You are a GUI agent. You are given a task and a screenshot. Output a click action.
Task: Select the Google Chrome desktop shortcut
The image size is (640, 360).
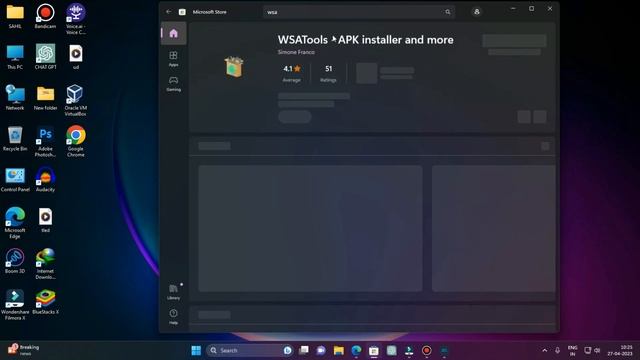76,142
